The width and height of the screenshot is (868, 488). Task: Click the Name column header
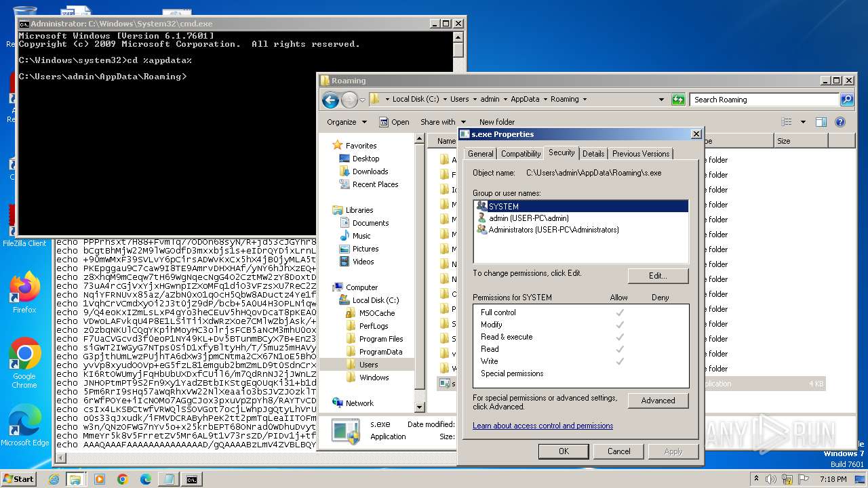pos(446,141)
